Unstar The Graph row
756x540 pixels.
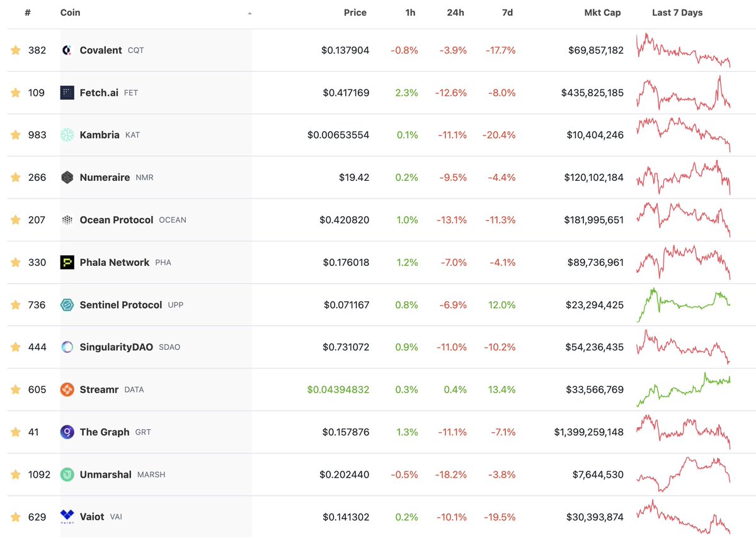[x=16, y=432]
